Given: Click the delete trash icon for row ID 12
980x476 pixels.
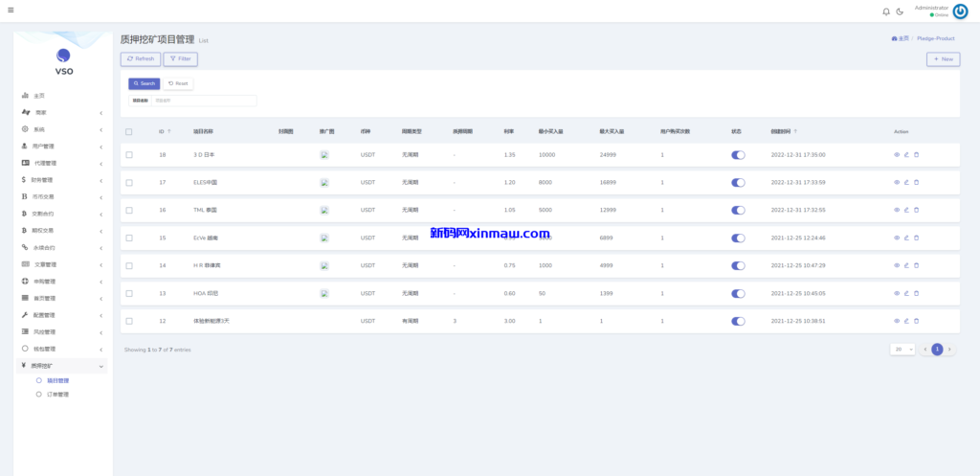Looking at the screenshot, I should [916, 321].
